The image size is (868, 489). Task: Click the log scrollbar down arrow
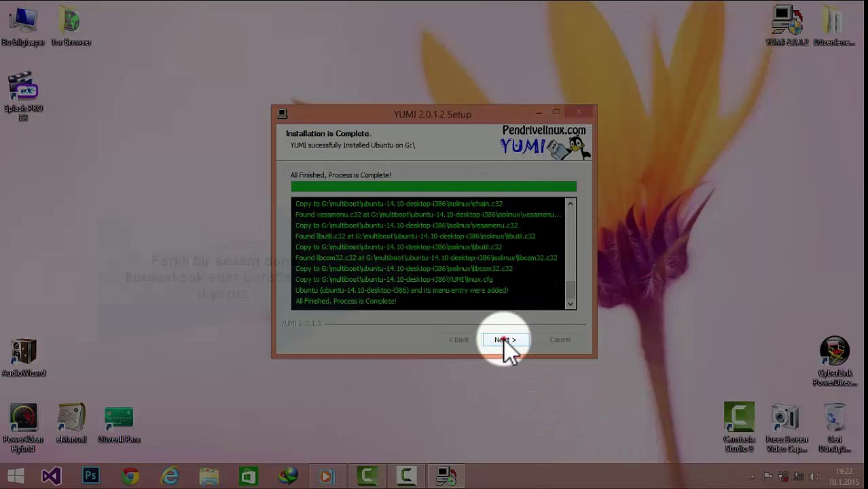[x=571, y=304]
